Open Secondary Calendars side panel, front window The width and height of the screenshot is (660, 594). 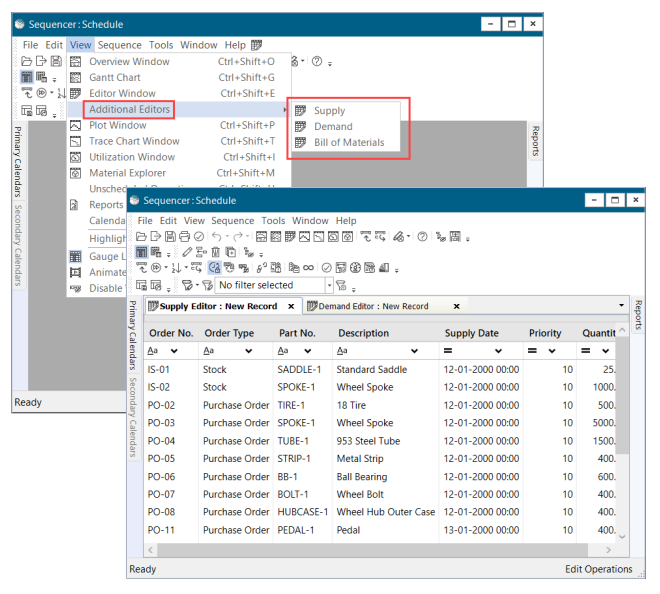(x=133, y=417)
